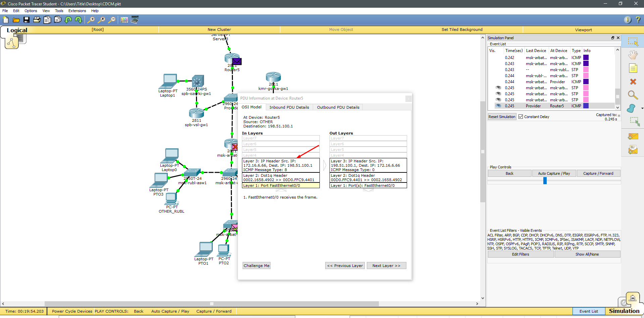Select Out Layers Layer 2 Dot1q Header box
This screenshot has height=318, width=644.
368,177
